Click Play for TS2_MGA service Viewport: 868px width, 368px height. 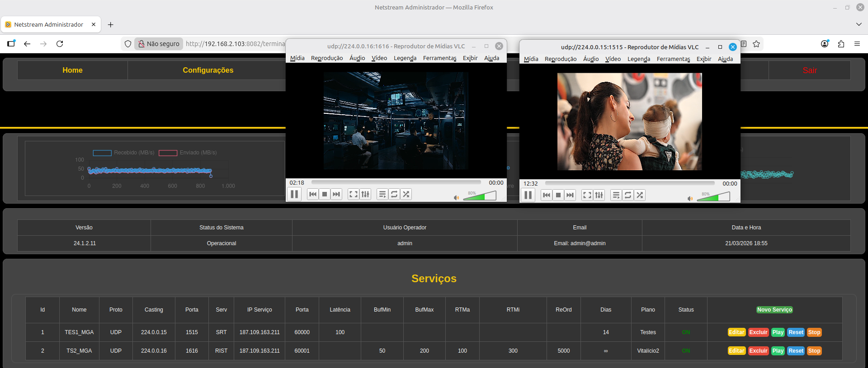point(778,351)
